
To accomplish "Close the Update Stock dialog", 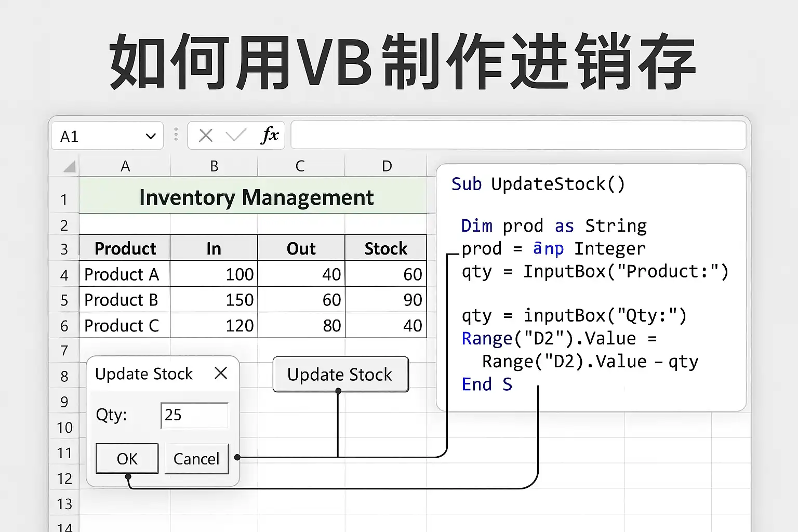I will pyautogui.click(x=221, y=373).
